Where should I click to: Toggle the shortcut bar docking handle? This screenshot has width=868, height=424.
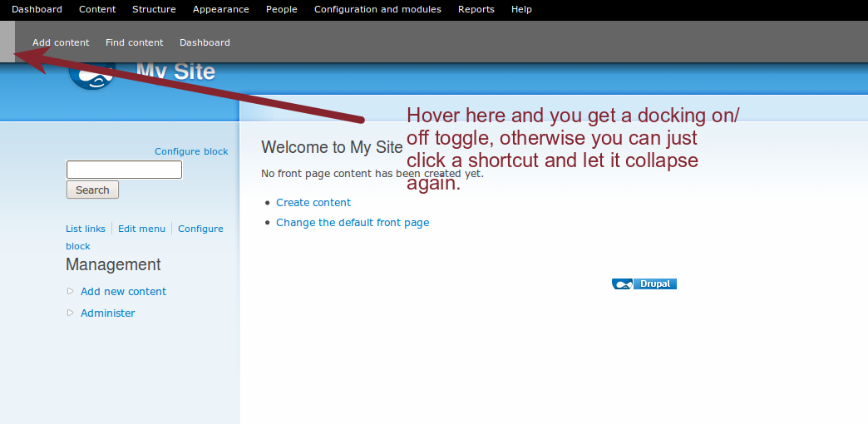point(7,42)
